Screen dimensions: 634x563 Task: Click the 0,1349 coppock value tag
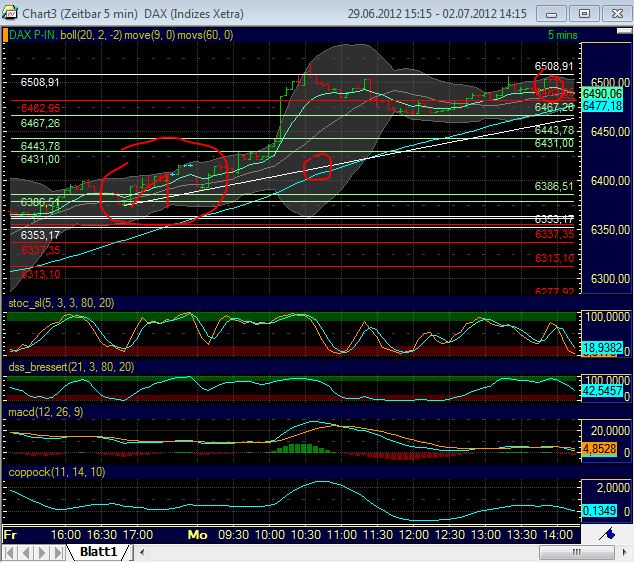tap(599, 510)
